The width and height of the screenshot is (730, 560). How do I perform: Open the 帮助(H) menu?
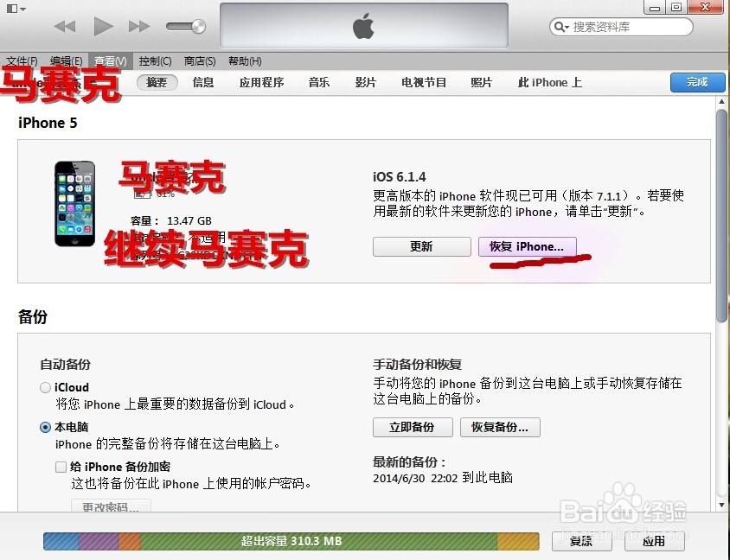[245, 61]
